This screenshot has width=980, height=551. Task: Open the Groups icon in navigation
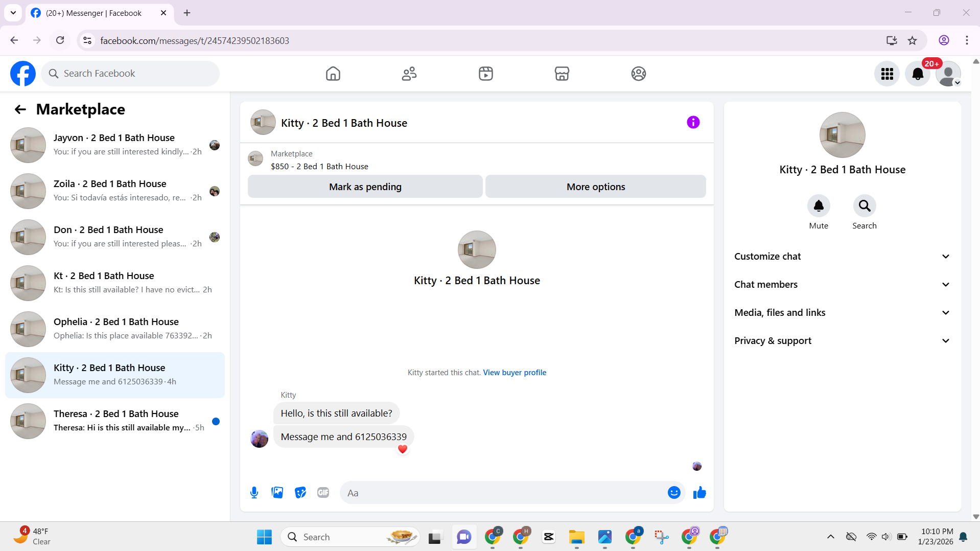pos(639,74)
